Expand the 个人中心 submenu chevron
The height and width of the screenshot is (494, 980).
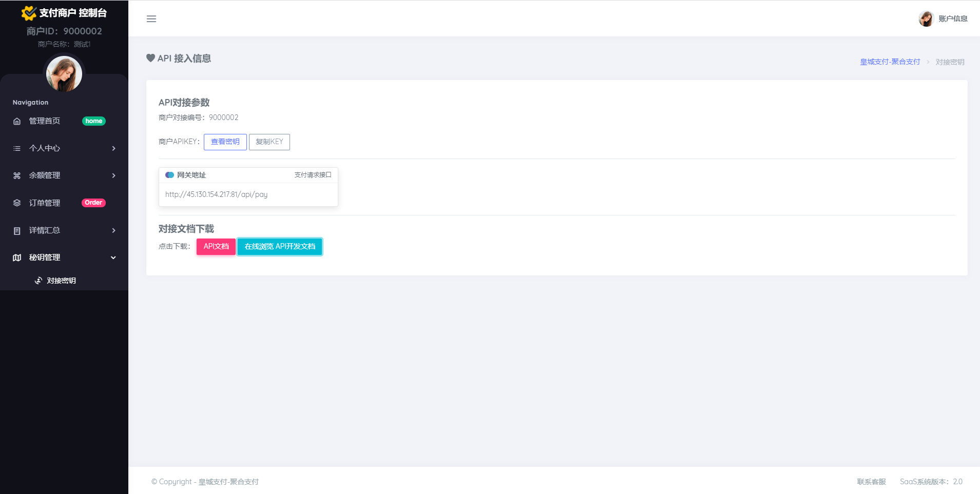(113, 149)
